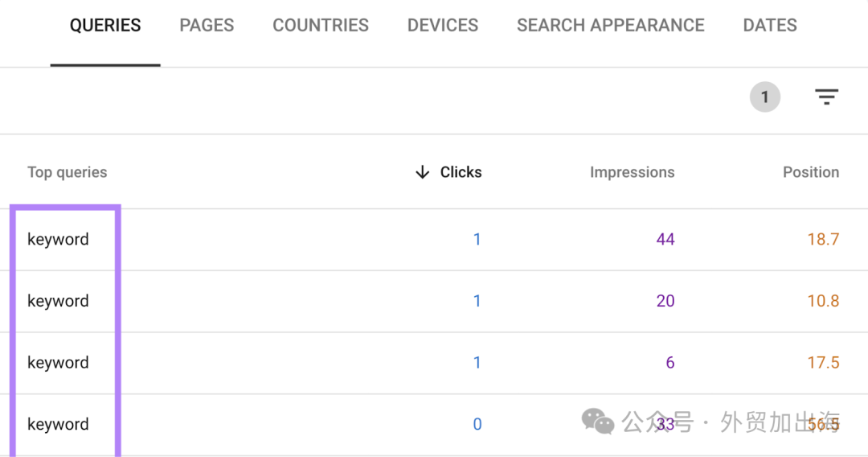Switch to the Countries tab
Viewport: 868px width, 457px height.
[321, 25]
